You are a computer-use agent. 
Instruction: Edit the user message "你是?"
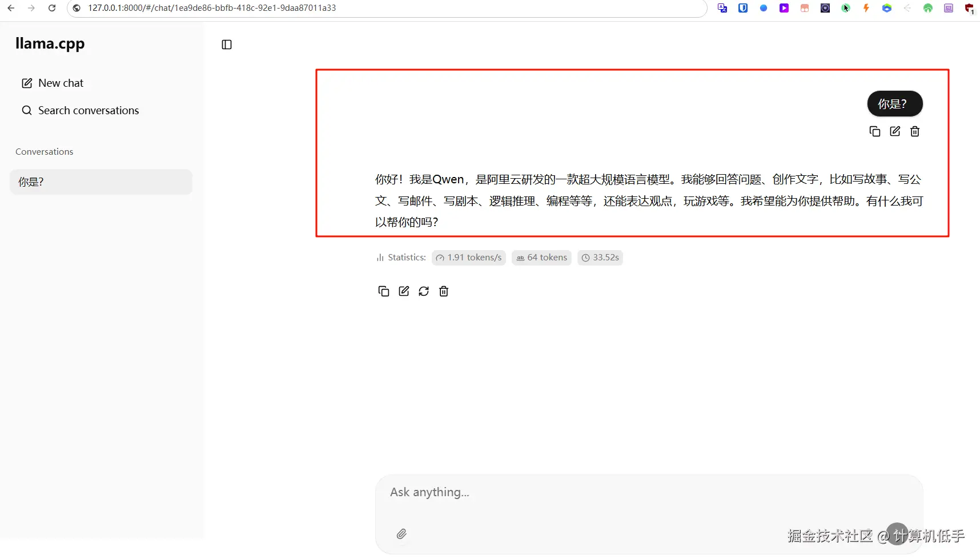pyautogui.click(x=895, y=131)
